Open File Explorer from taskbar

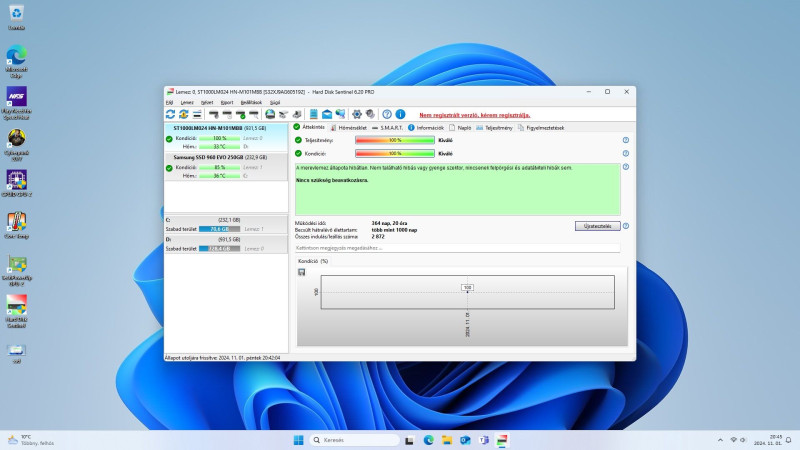coord(447,440)
